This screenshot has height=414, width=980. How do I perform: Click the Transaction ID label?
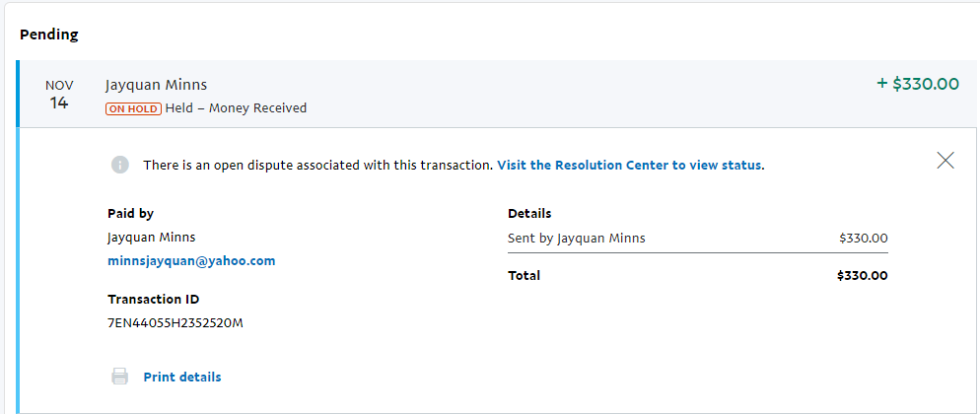154,299
